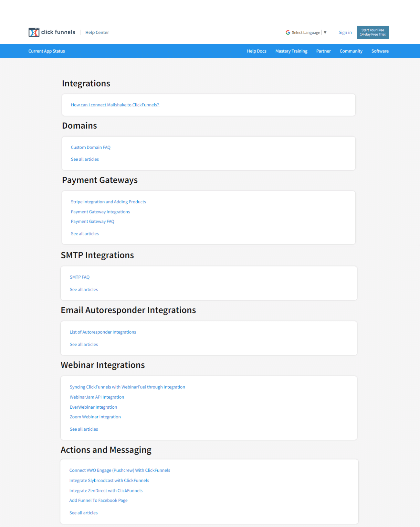This screenshot has height=527, width=420.
Task: See all articles under Actions and Messaging
Action: point(83,513)
